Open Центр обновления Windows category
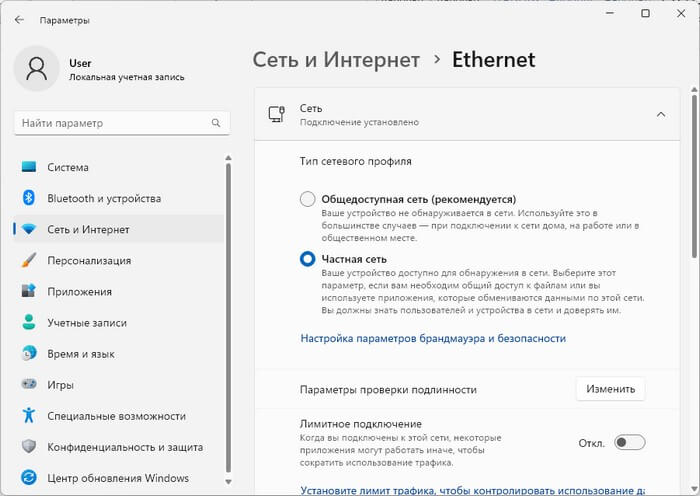The height and width of the screenshot is (496, 700). [119, 478]
